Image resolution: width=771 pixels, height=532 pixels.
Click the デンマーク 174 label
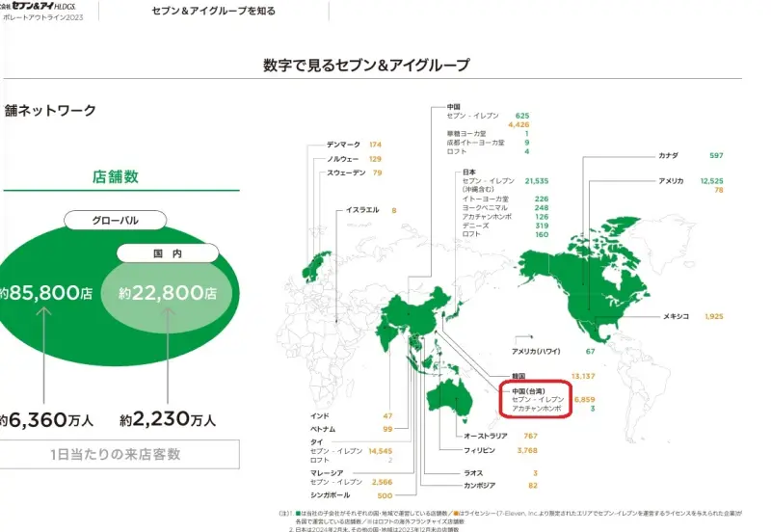(354, 145)
